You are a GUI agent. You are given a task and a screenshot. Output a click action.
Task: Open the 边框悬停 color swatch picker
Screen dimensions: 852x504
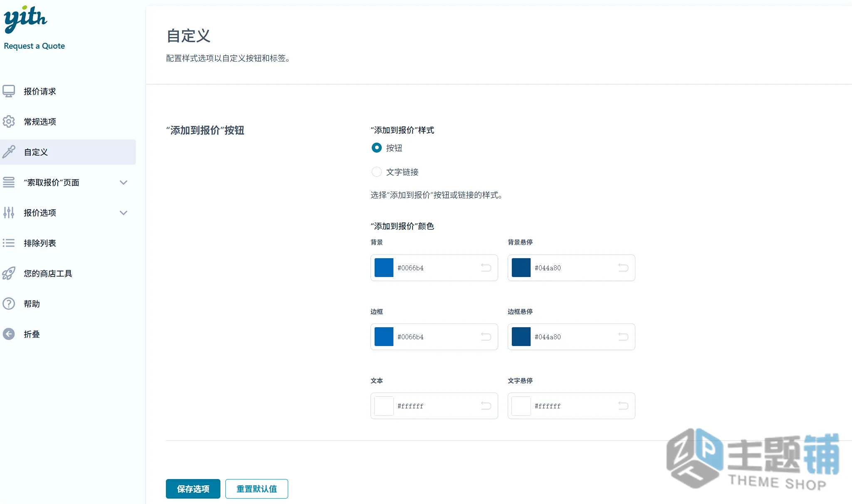(521, 336)
